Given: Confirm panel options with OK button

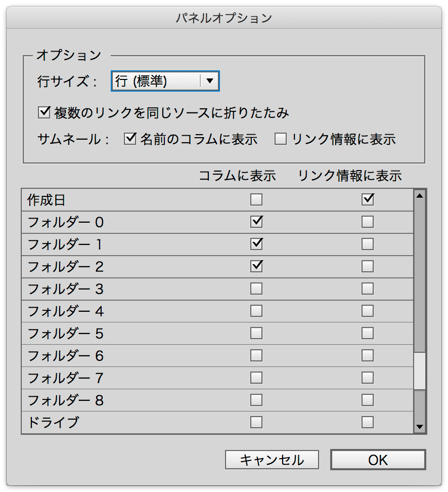Looking at the screenshot, I should [378, 460].
